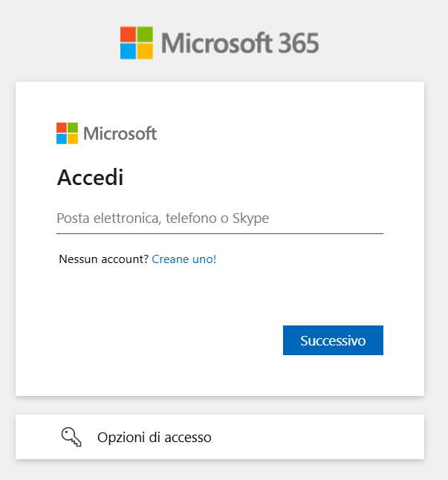448x480 pixels.
Task: Click the four-square logo in the page header
Action: pyautogui.click(x=137, y=42)
